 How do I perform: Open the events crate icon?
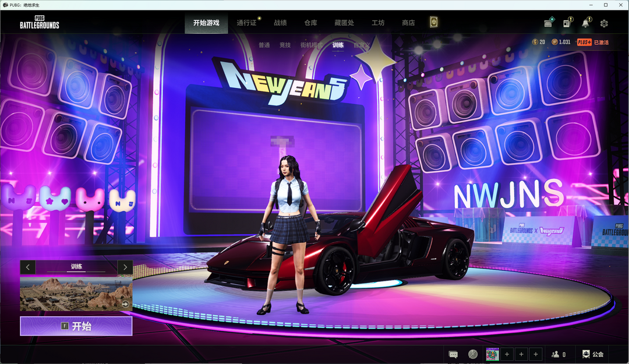549,23
